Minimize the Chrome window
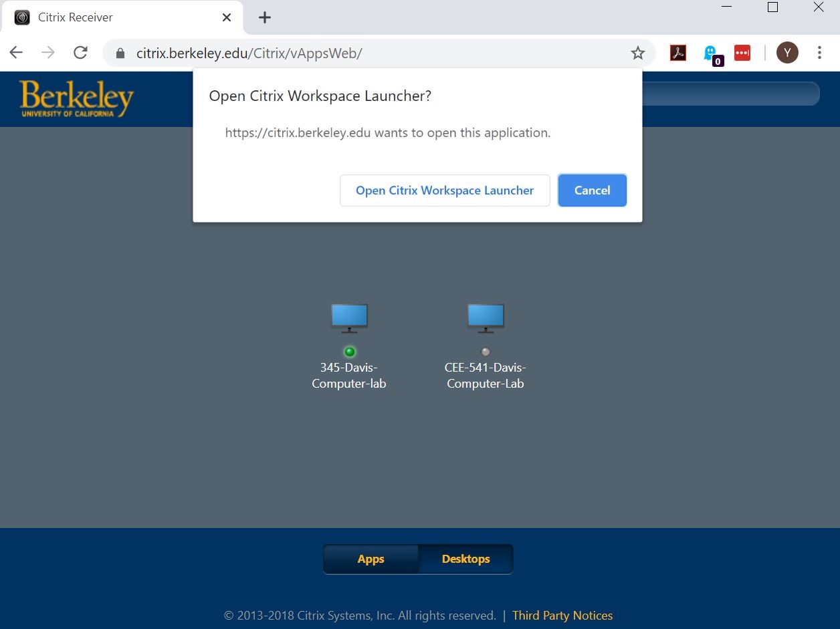840x629 pixels. [x=727, y=7]
